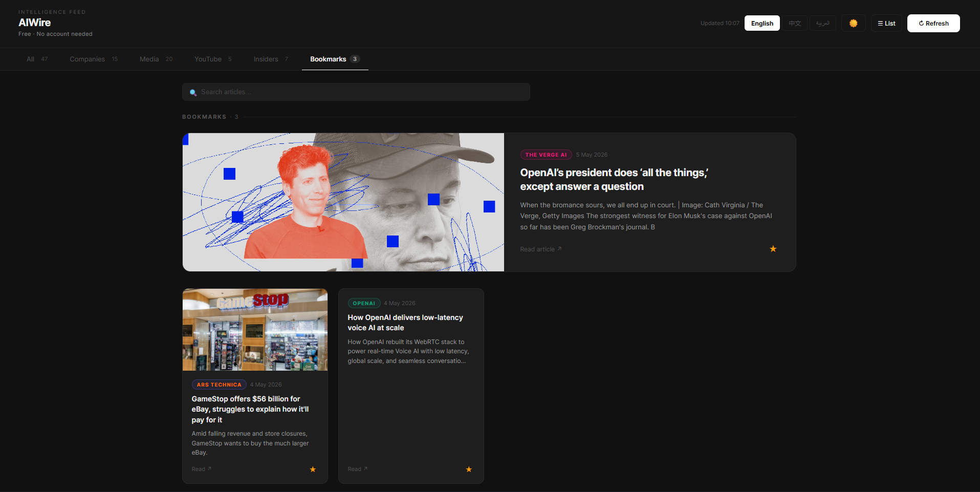The height and width of the screenshot is (492, 980).
Task: Click the Updated 10:07 timestamp
Action: (720, 23)
